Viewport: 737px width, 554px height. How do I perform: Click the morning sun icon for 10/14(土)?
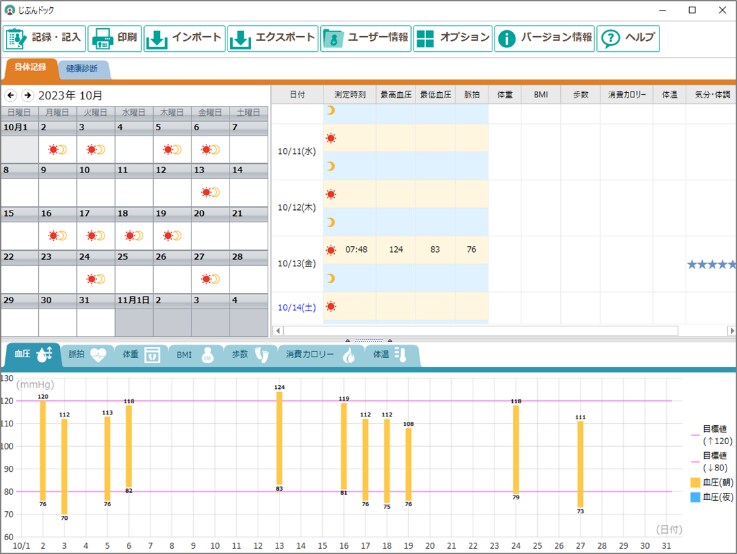[331, 306]
